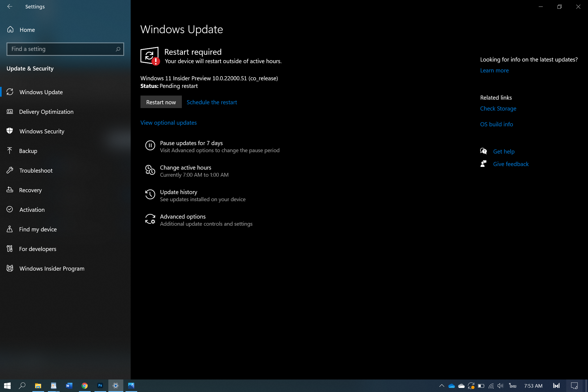Open Google Chrome from taskbar
The height and width of the screenshot is (392, 588).
click(x=85, y=386)
